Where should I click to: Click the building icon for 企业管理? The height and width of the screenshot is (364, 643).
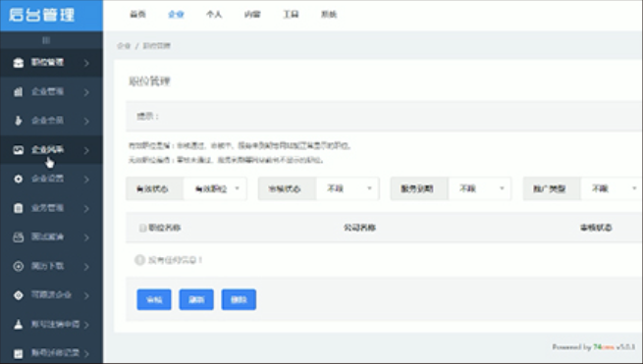18,92
